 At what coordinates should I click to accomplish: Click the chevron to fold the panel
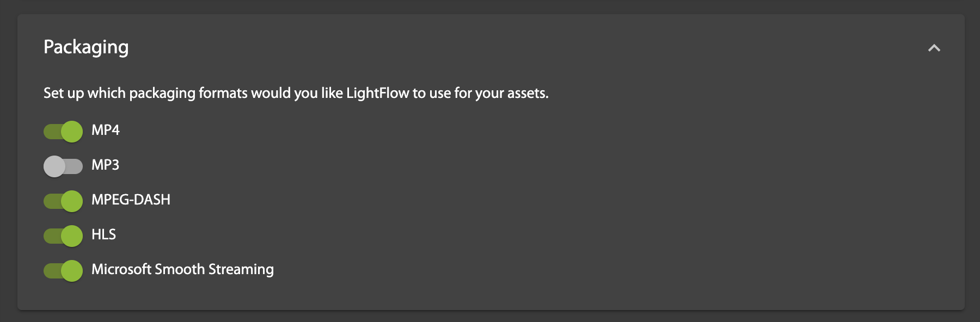pos(935,48)
